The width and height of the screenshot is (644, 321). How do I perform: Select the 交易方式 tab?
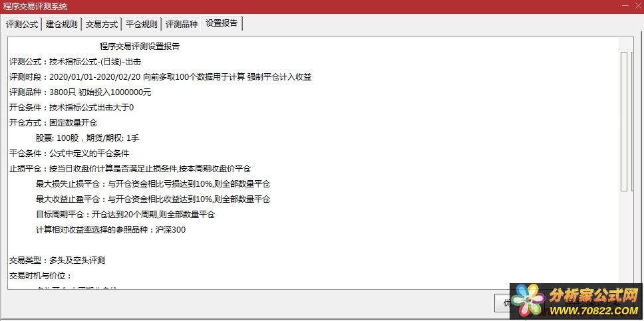(102, 24)
